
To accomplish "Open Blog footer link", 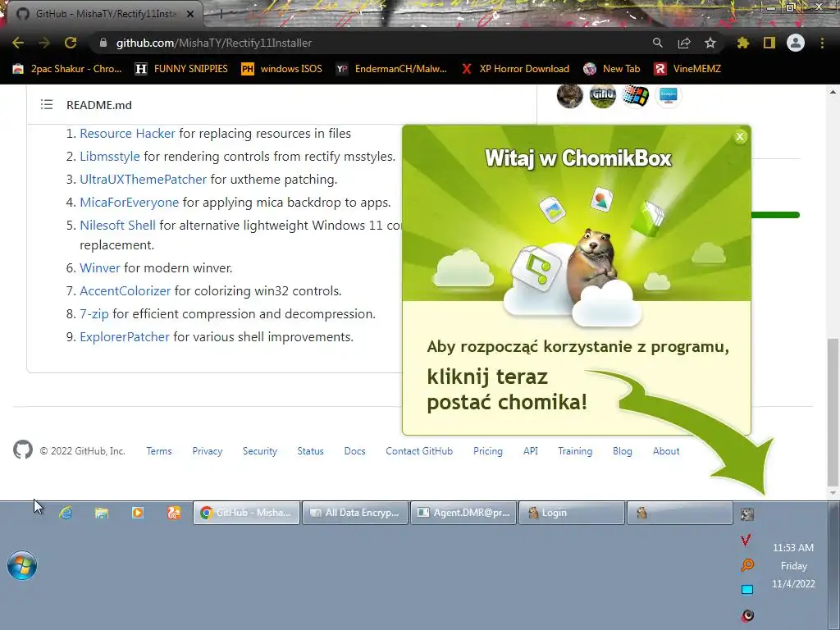I will point(623,451).
